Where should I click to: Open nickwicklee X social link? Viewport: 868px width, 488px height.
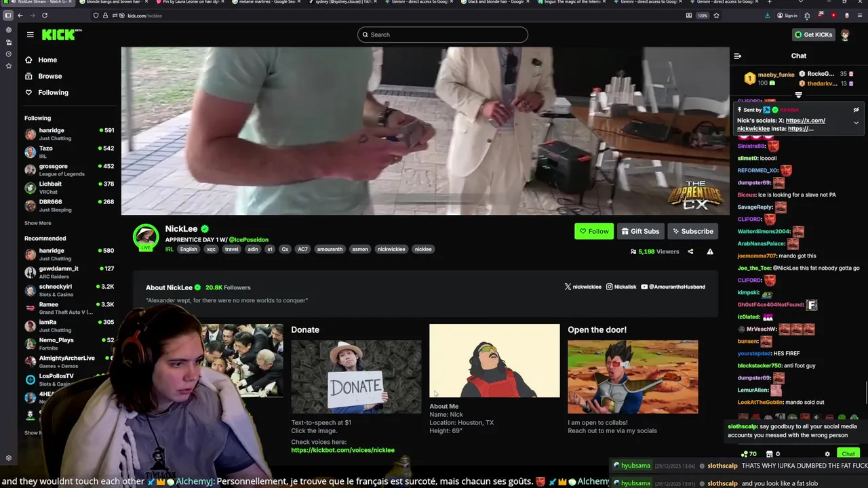(x=583, y=287)
